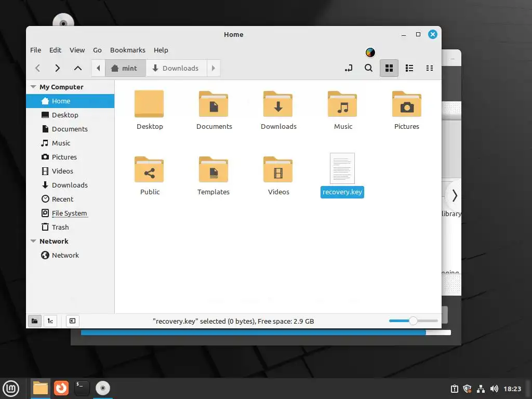This screenshot has height=399, width=532.
Task: Show places in the sidebar
Action: 35,321
